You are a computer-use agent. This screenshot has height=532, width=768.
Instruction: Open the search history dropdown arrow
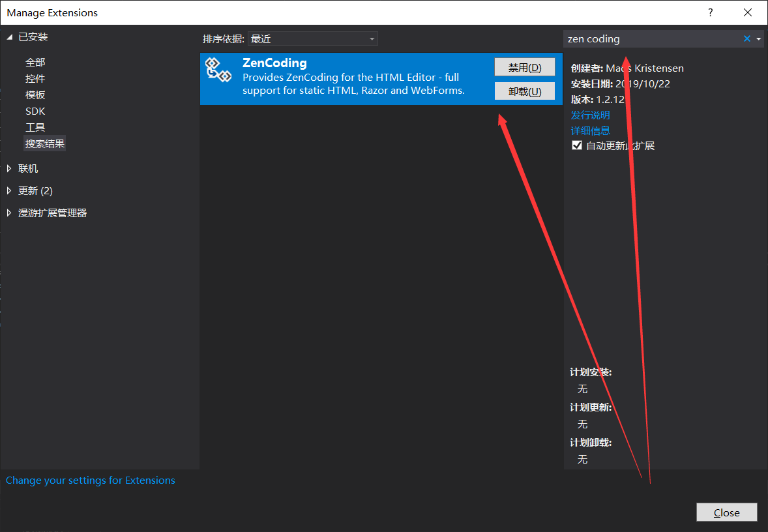coord(759,38)
